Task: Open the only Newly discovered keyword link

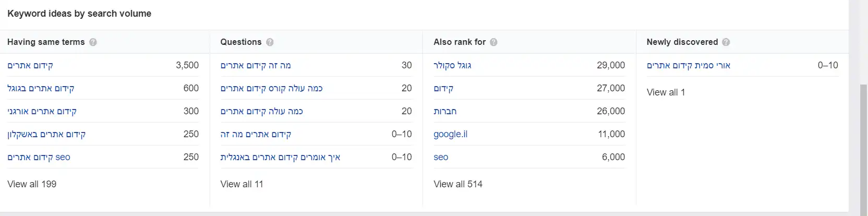Action: pyautogui.click(x=689, y=65)
